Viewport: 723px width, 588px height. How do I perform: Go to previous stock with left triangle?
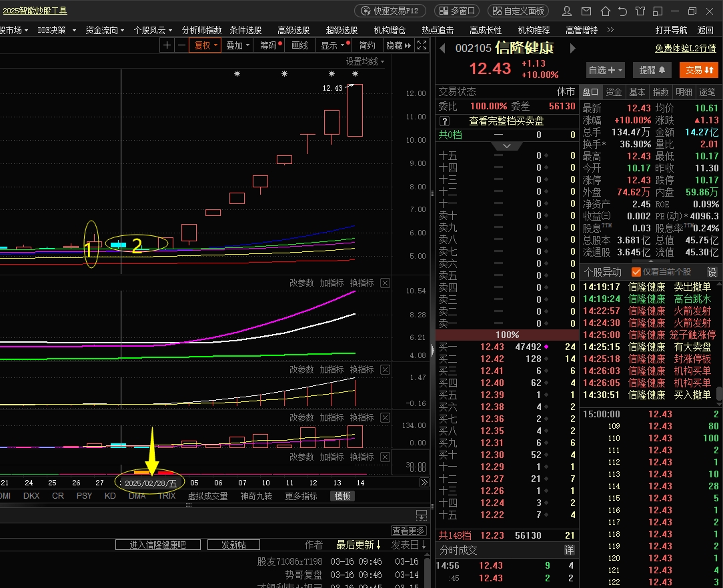[x=442, y=49]
